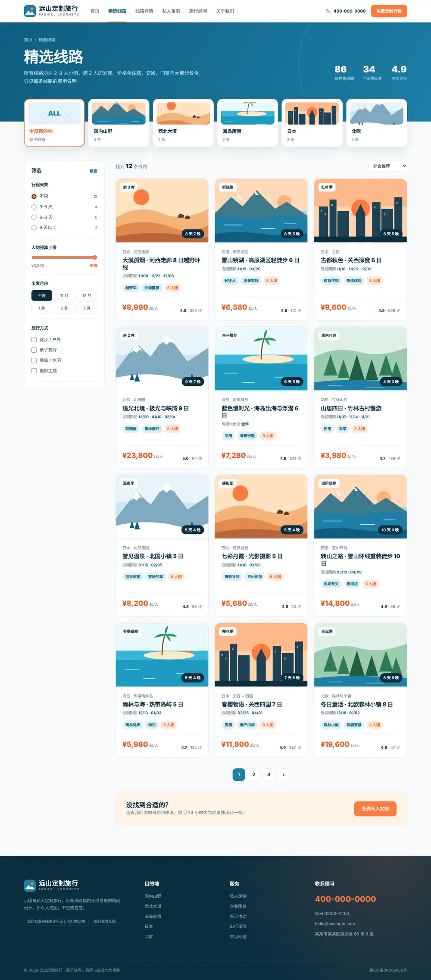431x980 pixels.
Task: Check the 亲子友好 checkbox
Action: click(x=34, y=350)
